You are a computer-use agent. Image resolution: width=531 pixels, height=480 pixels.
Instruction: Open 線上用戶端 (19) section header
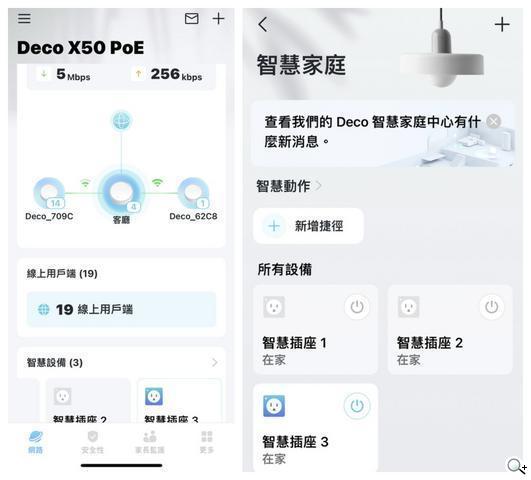[62, 273]
